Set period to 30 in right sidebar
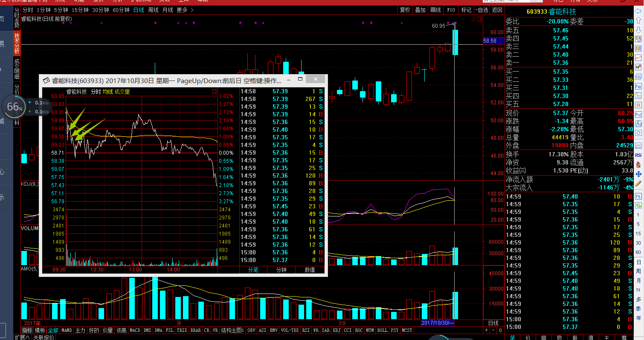Image resolution: width=644 pixels, height=340 pixels. (638, 243)
